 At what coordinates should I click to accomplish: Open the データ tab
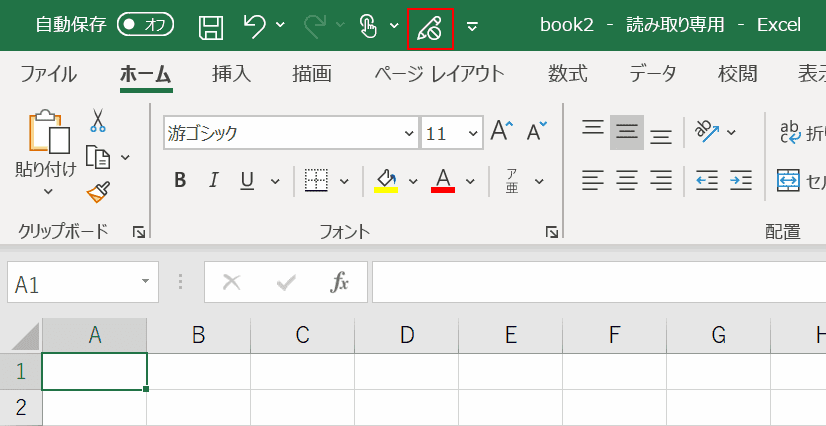coord(653,74)
